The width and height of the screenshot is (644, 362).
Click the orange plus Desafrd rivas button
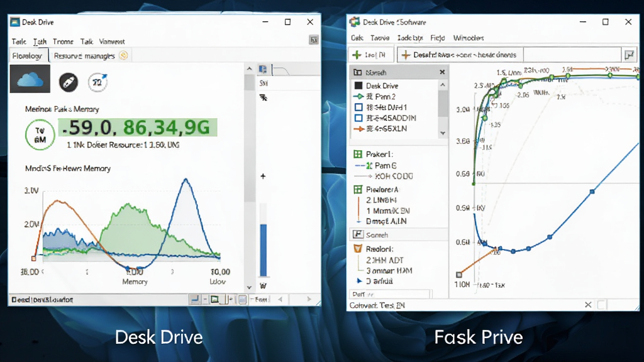pos(460,55)
